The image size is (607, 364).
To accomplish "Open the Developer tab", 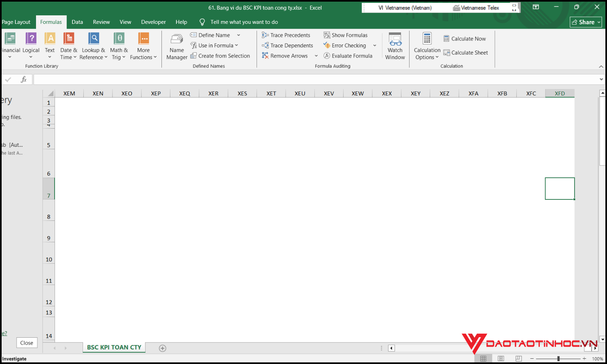I will click(x=153, y=22).
